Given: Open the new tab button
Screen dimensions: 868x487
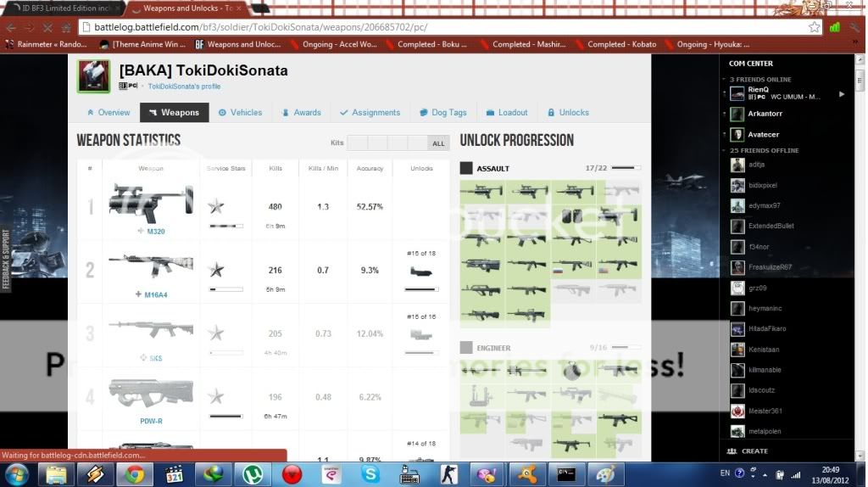Looking at the screenshot, I should tap(260, 8).
